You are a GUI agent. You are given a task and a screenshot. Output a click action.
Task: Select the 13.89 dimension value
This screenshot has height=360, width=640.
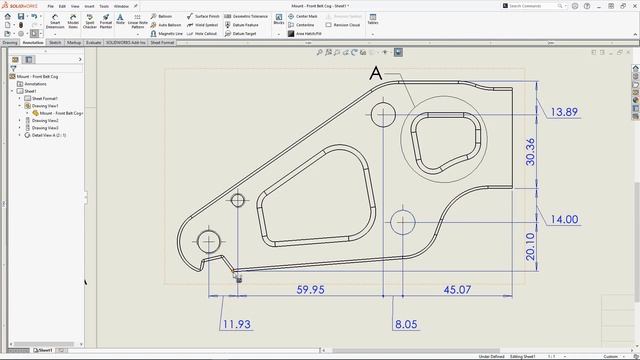[x=564, y=112]
